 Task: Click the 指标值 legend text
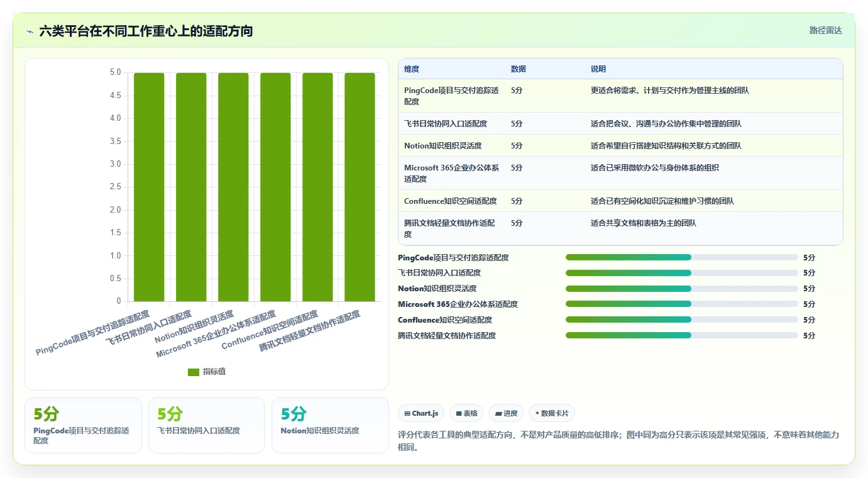[214, 372]
